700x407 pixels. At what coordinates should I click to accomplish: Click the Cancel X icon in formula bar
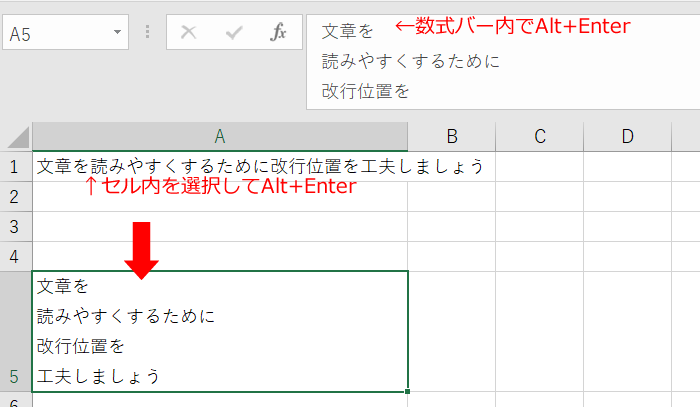(x=187, y=33)
